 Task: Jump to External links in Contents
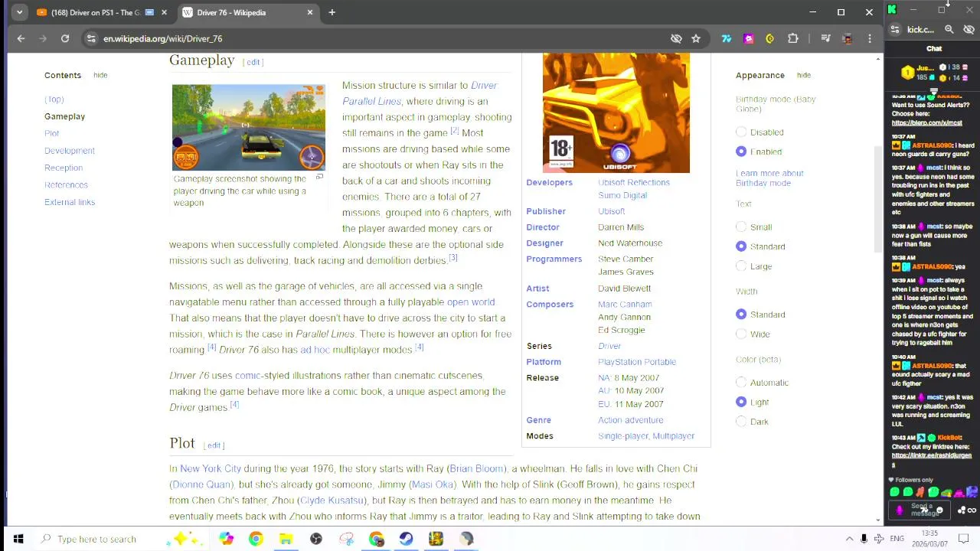point(70,202)
